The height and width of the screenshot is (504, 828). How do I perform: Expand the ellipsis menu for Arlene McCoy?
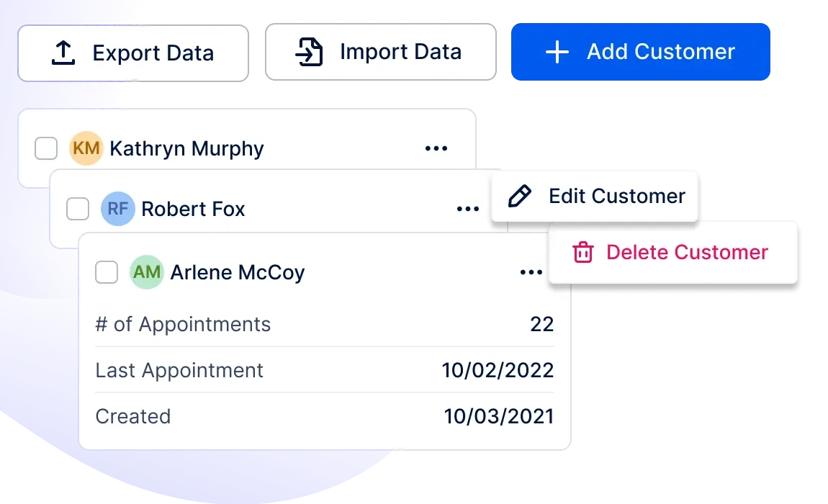coord(531,272)
